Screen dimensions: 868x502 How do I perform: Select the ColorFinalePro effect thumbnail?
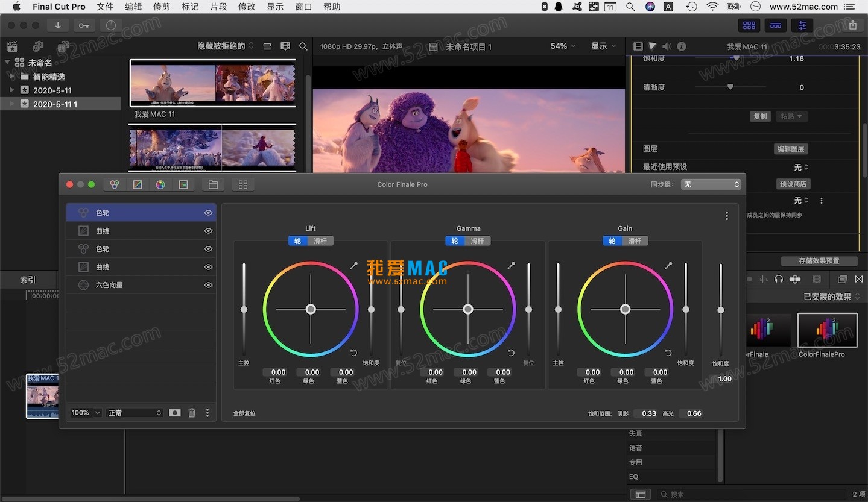tap(827, 330)
